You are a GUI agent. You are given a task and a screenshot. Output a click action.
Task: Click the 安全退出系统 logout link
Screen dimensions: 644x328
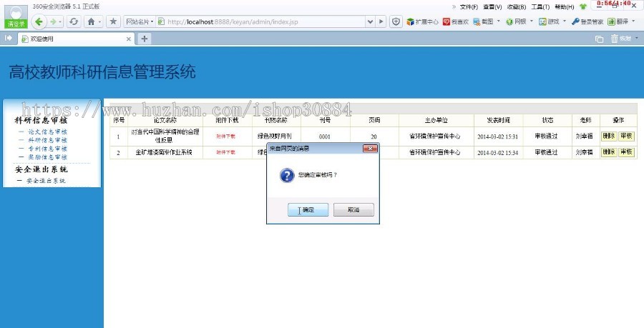[x=46, y=180]
